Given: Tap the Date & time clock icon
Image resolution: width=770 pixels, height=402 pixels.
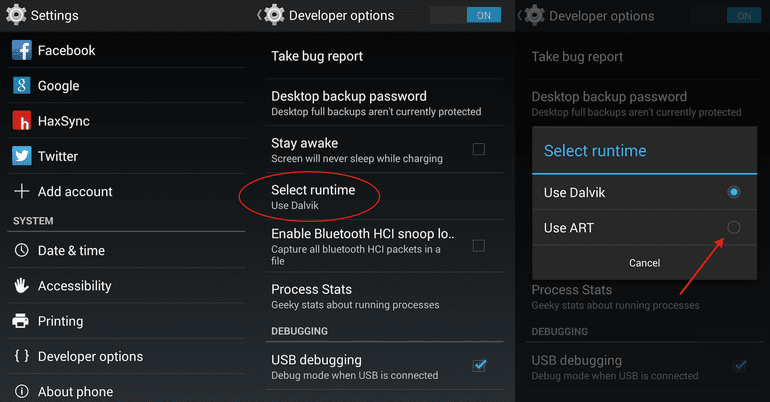Looking at the screenshot, I should 21,251.
